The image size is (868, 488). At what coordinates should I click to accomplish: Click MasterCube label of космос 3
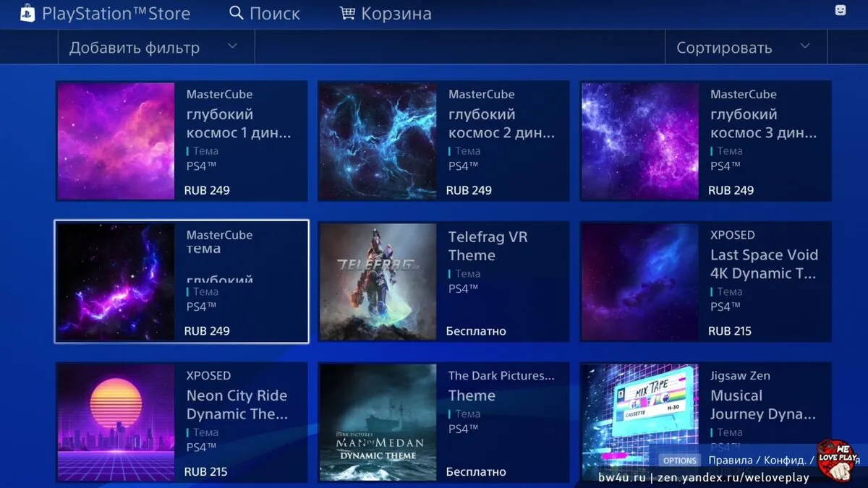tap(744, 94)
